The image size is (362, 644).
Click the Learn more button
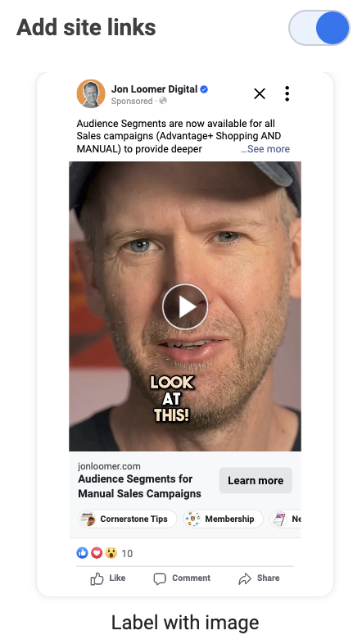pos(256,480)
